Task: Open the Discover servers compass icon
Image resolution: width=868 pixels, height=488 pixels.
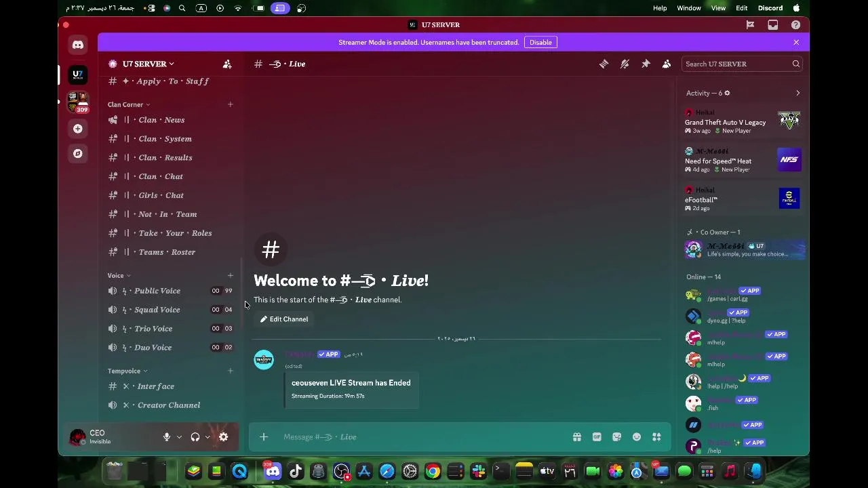Action: point(78,154)
